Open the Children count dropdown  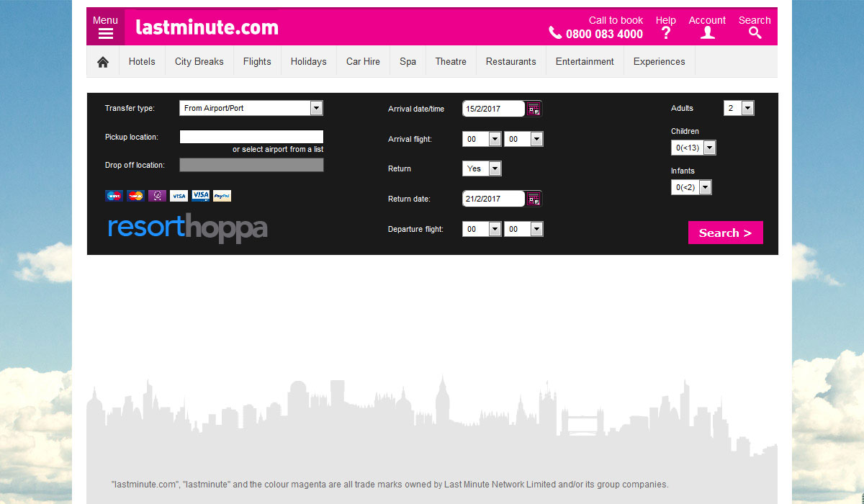coord(693,148)
